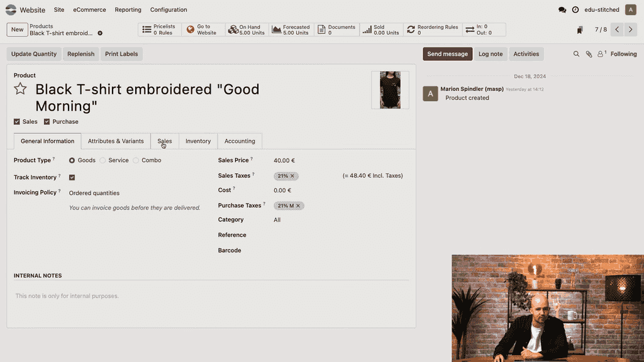Open the Go to Website stat button

[203, 30]
